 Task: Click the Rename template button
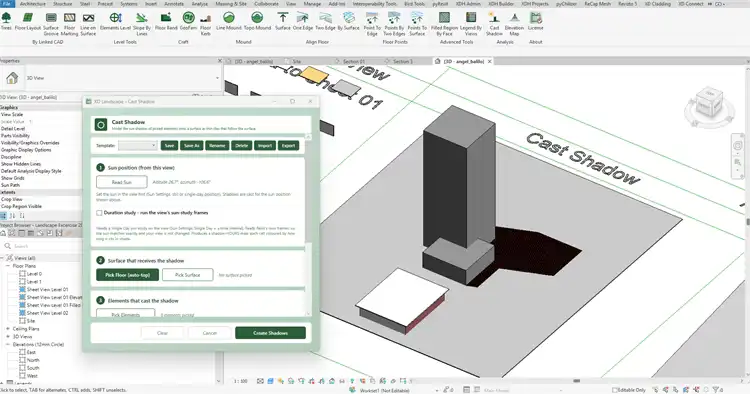[x=217, y=145]
